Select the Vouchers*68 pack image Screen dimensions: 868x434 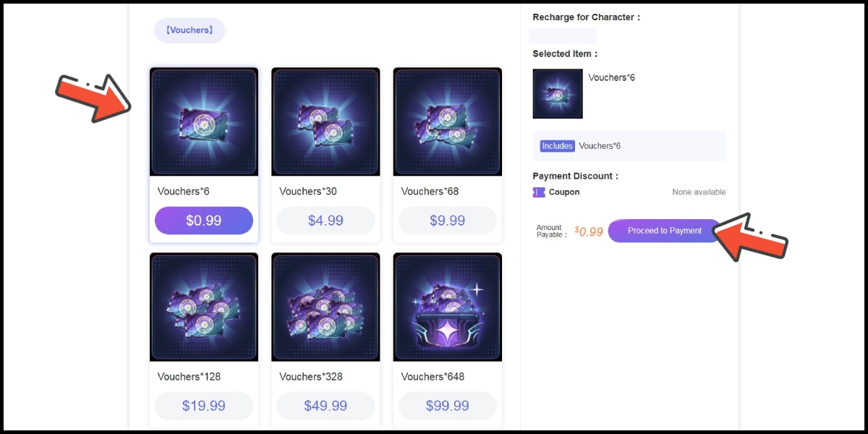pos(447,122)
